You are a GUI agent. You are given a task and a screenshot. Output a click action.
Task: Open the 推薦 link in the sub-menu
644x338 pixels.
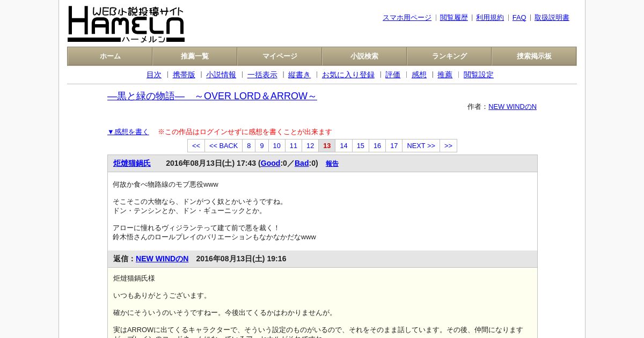pos(445,75)
